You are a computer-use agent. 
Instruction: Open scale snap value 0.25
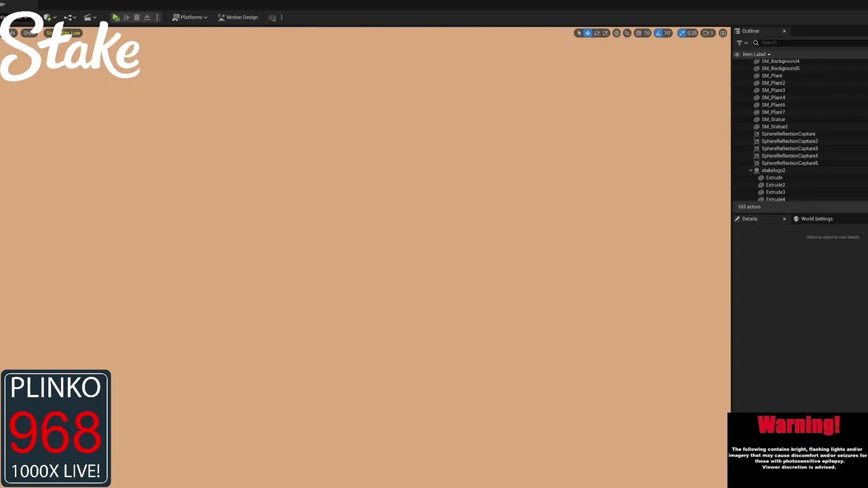pos(692,33)
